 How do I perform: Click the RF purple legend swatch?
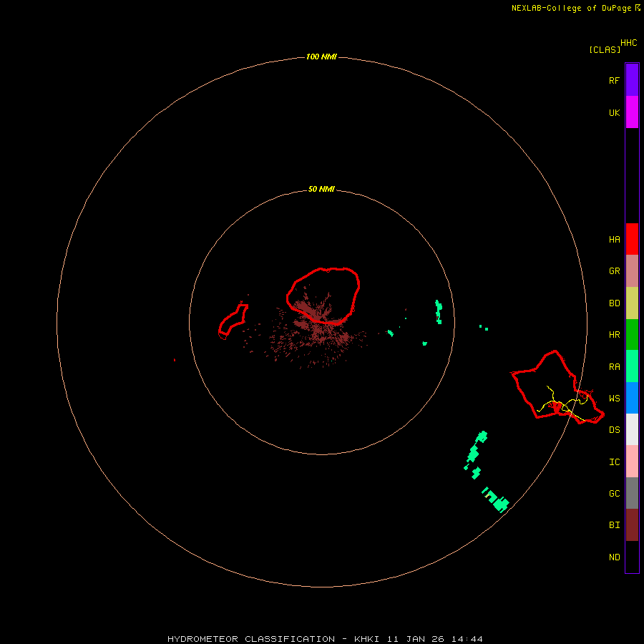click(x=632, y=80)
